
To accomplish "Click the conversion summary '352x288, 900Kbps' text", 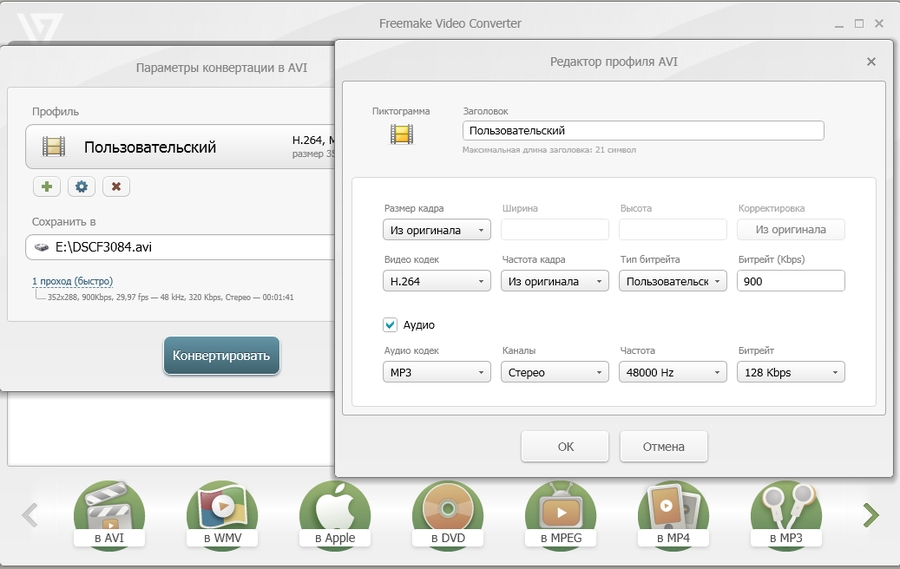I will click(170, 297).
